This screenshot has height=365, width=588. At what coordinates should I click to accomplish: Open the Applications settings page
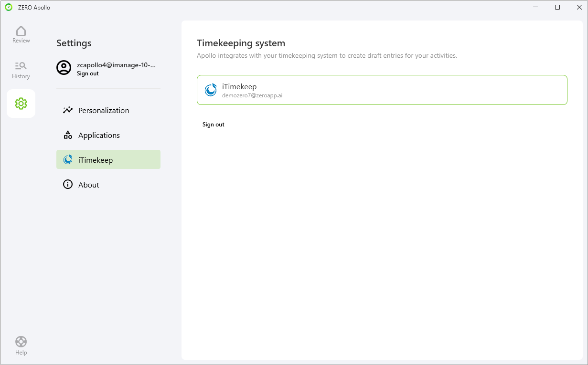(108, 135)
